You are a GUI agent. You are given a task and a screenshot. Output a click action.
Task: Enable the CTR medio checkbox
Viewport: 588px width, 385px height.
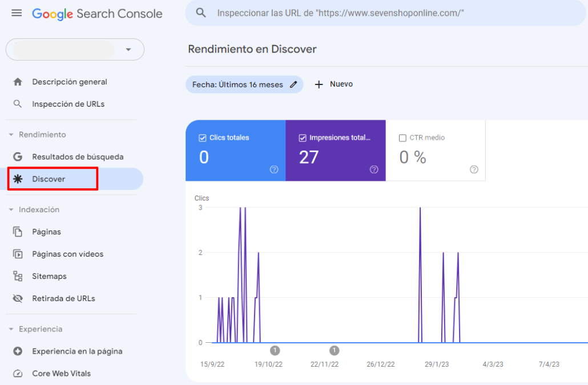tap(404, 137)
